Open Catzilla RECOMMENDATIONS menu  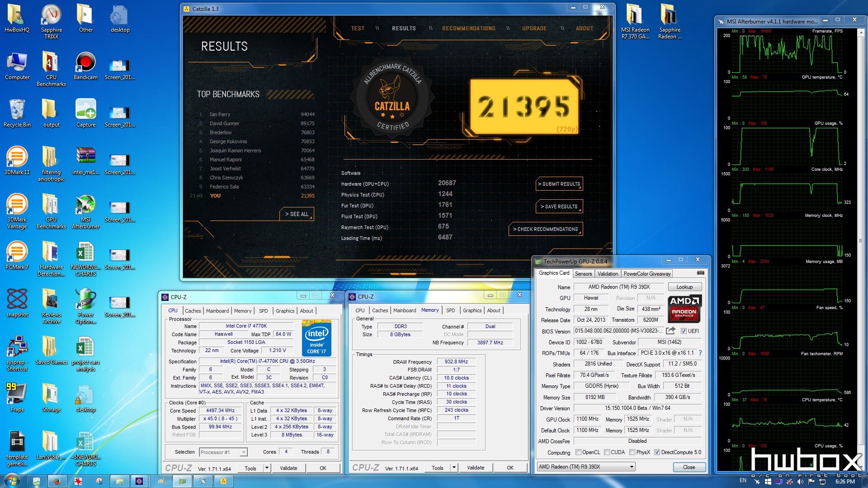[468, 28]
